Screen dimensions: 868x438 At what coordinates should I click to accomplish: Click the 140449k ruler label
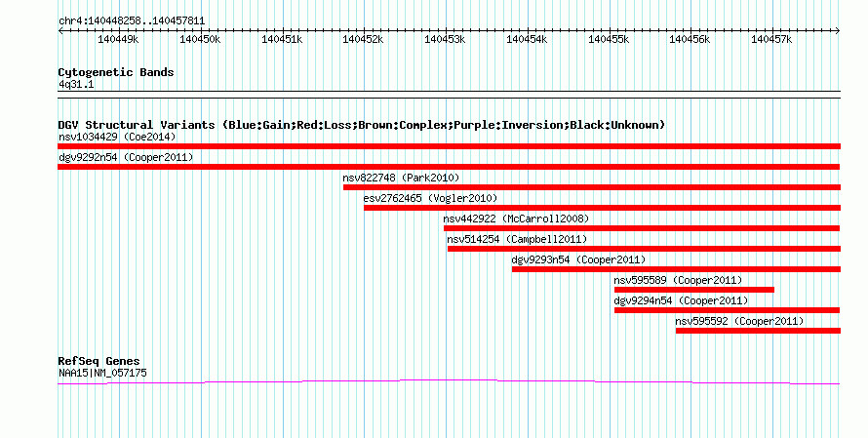(x=118, y=39)
